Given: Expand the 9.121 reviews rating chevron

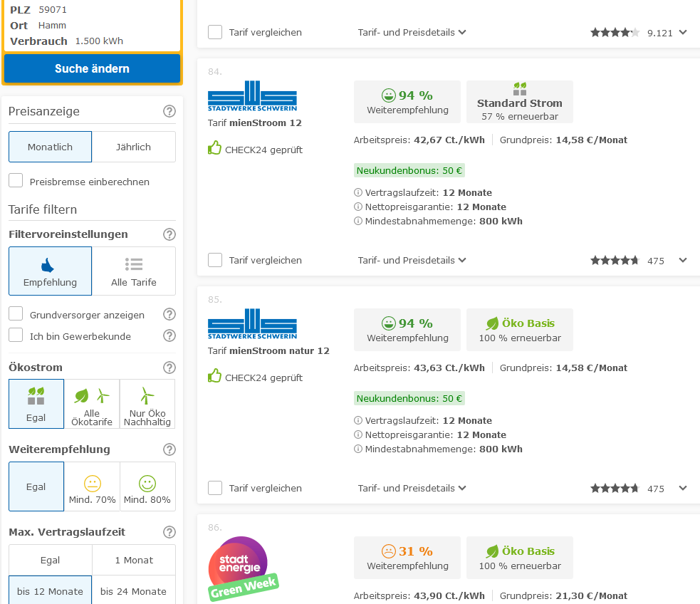Looking at the screenshot, I should click(683, 32).
